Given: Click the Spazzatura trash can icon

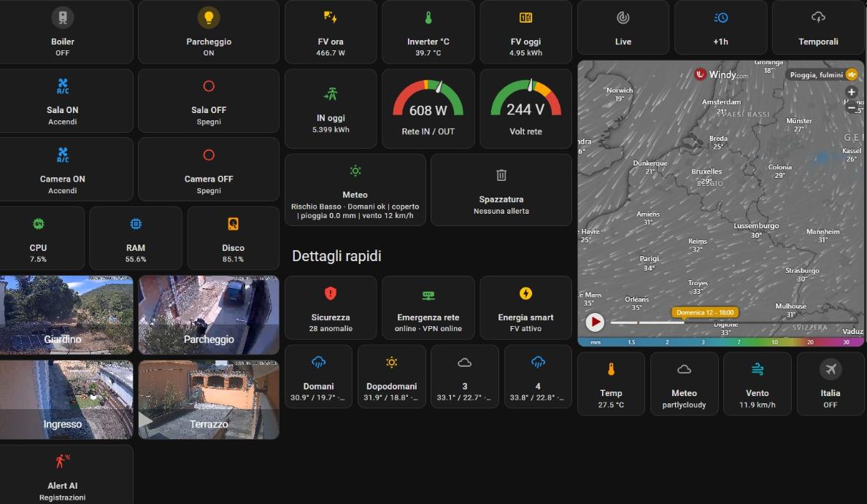Looking at the screenshot, I should click(x=501, y=175).
